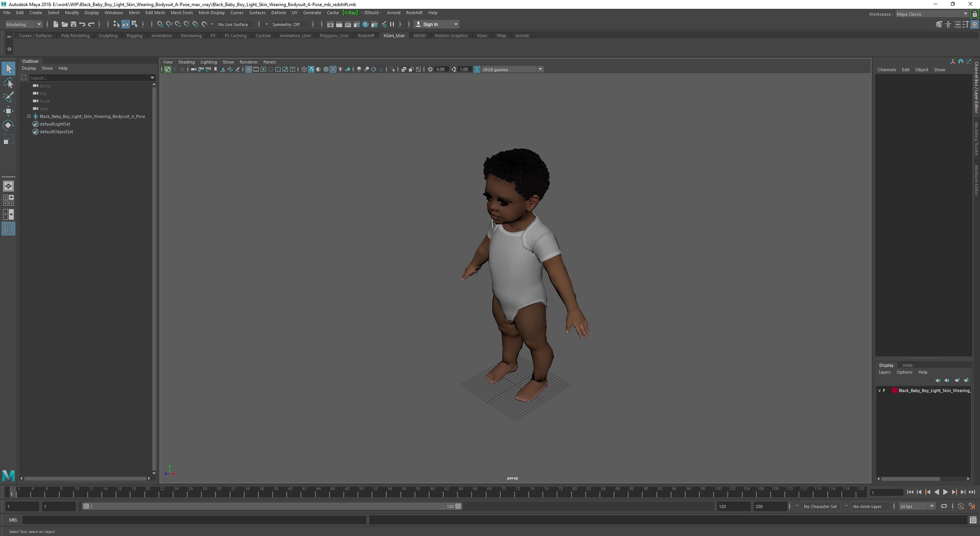Click the MEL command language label

coord(13,520)
